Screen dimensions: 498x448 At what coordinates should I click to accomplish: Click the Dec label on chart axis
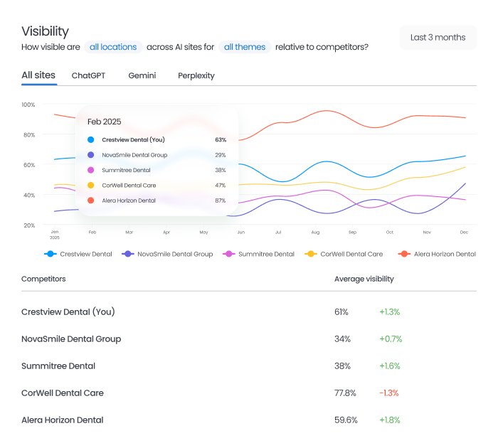point(464,232)
